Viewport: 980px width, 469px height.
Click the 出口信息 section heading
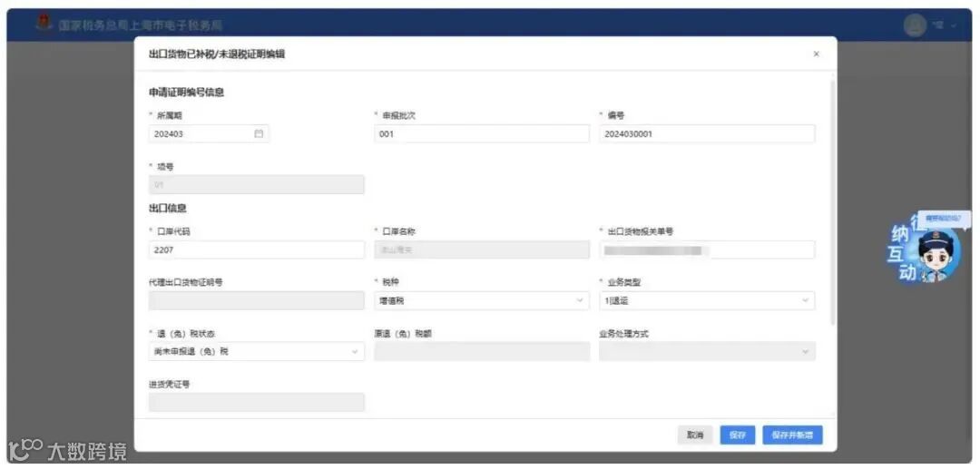(x=168, y=208)
